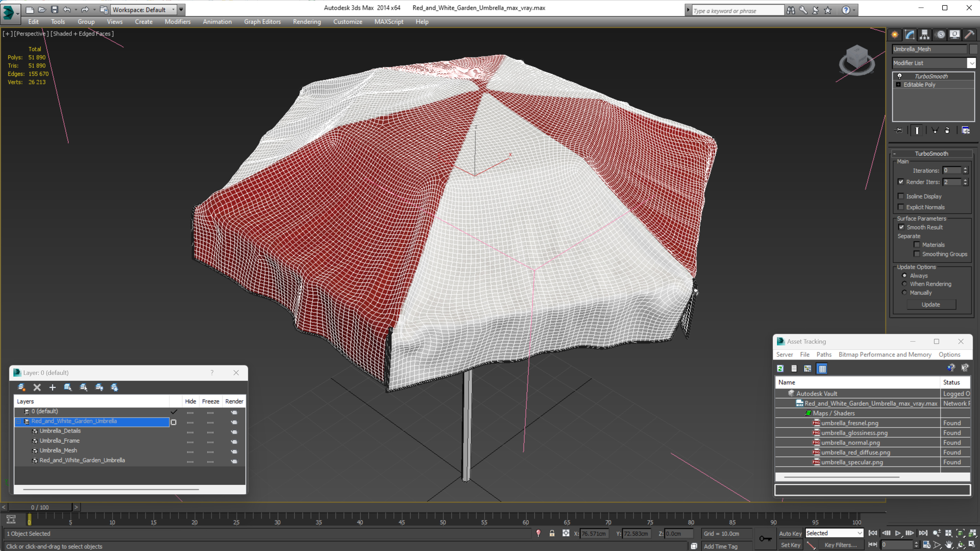
Task: Click the Perspective viewport label
Action: [31, 33]
